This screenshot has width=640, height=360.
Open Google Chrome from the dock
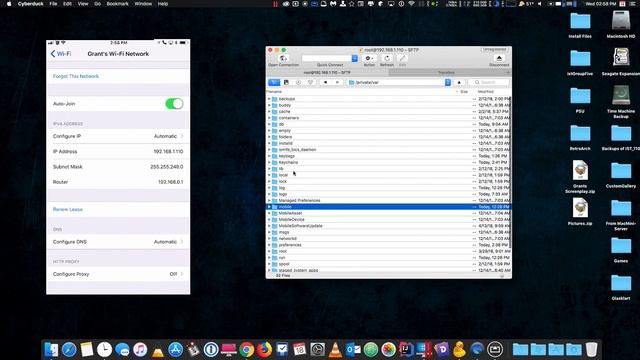coord(247,349)
